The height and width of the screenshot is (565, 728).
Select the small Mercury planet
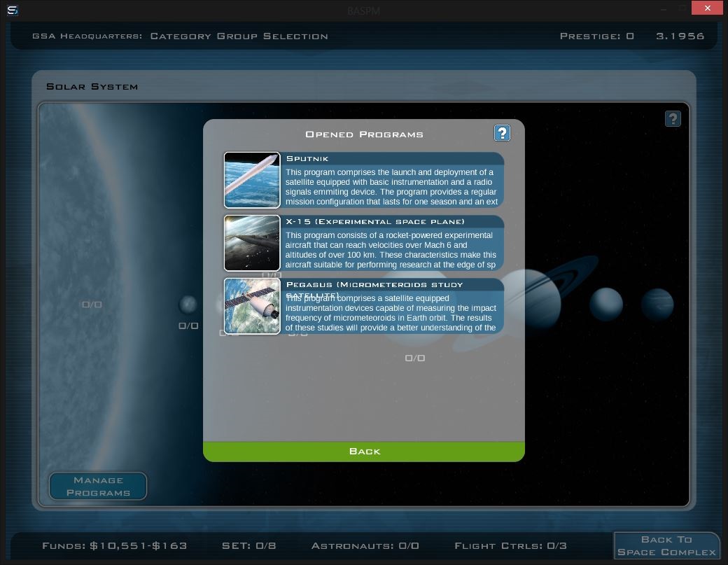coord(188,305)
